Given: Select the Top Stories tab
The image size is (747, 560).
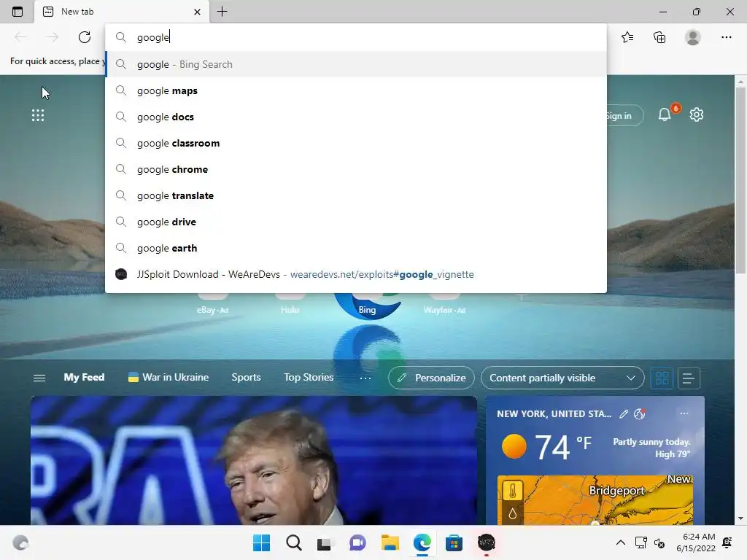Looking at the screenshot, I should click(309, 377).
